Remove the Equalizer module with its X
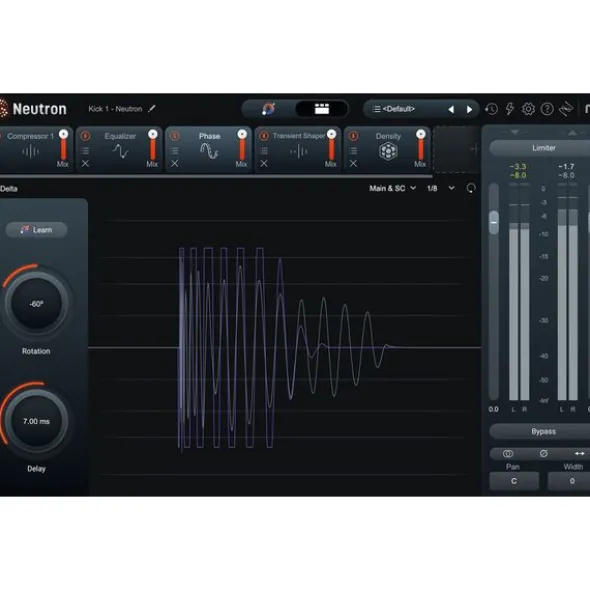590x591 pixels. click(86, 164)
